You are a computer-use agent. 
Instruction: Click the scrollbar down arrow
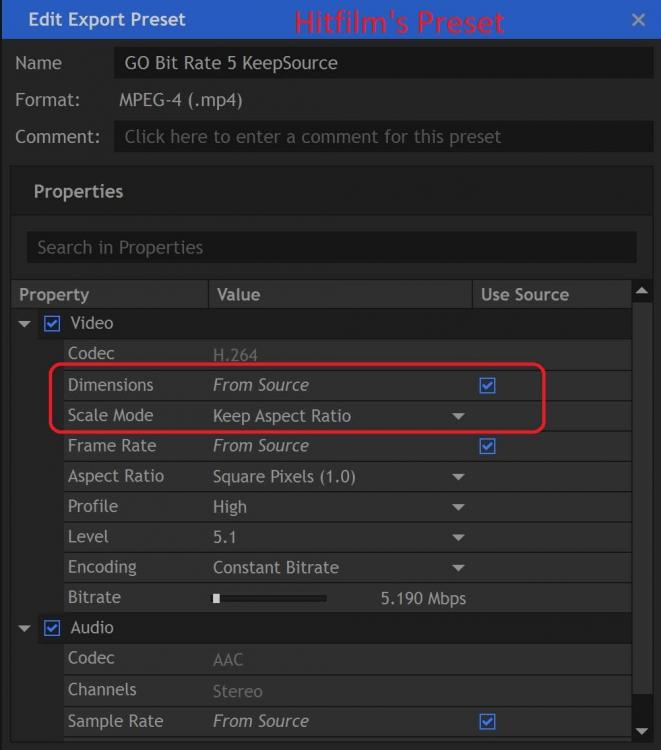pyautogui.click(x=642, y=731)
